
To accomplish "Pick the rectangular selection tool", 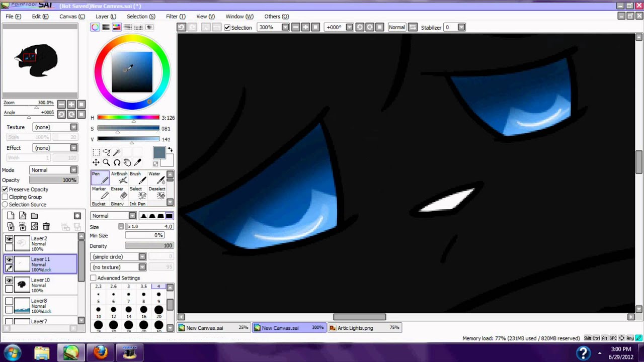I will pos(96,152).
